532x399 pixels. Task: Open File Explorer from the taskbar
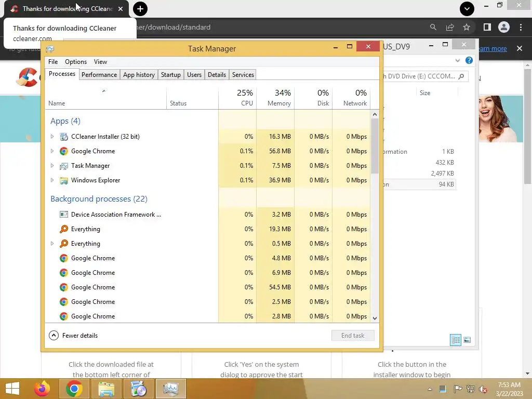pos(106,389)
